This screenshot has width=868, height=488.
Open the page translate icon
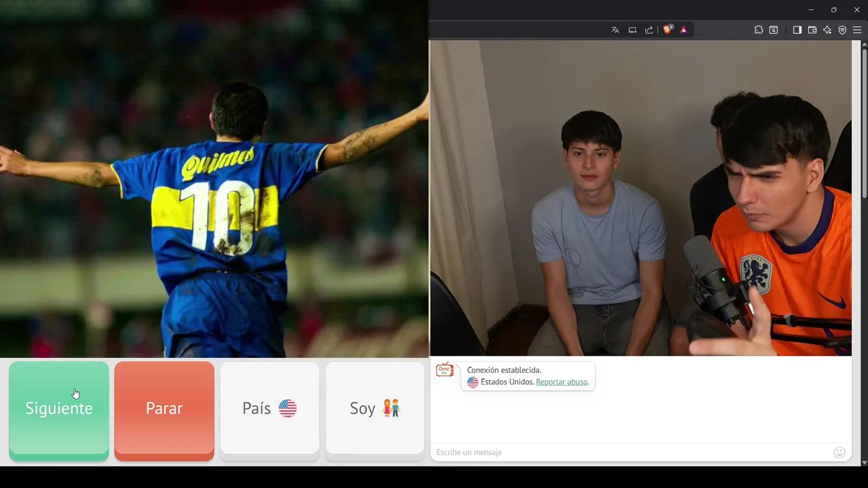point(615,30)
